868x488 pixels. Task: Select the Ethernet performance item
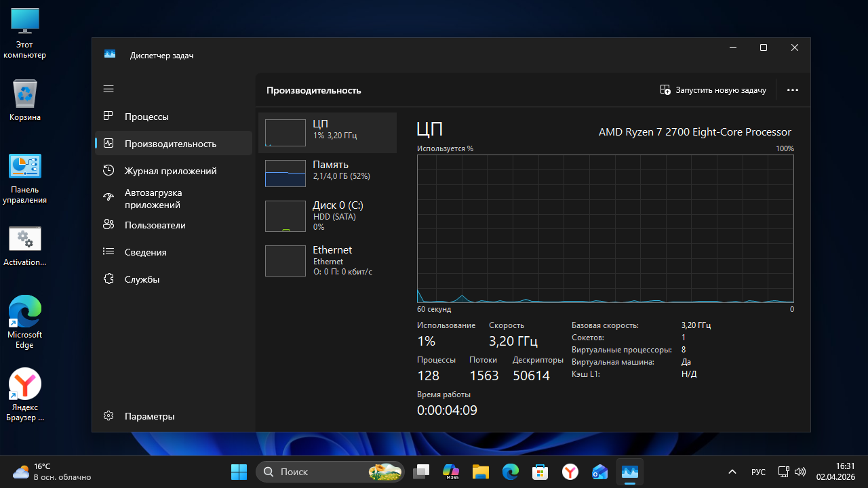(327, 261)
